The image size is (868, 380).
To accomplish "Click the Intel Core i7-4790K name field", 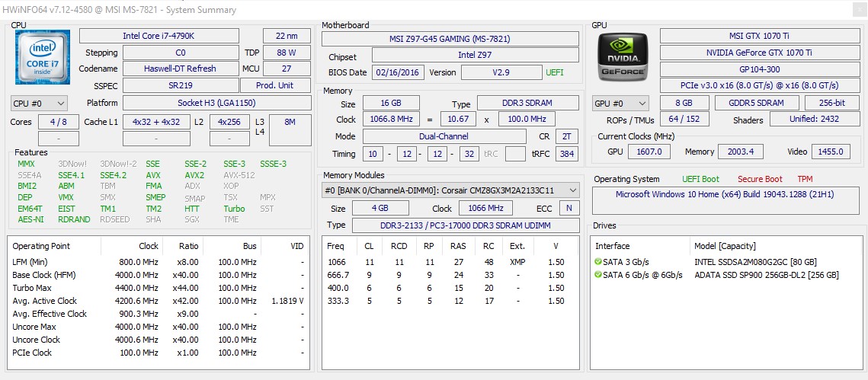I will [x=159, y=36].
